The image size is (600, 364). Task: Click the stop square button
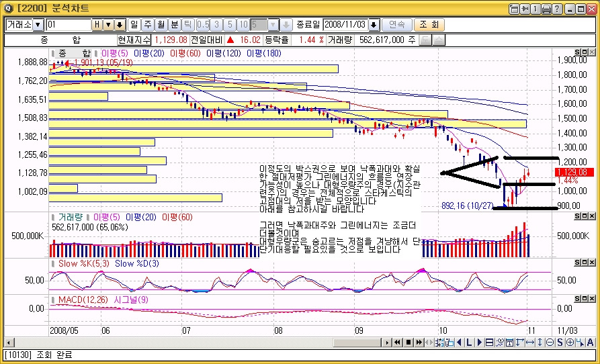click(409, 343)
